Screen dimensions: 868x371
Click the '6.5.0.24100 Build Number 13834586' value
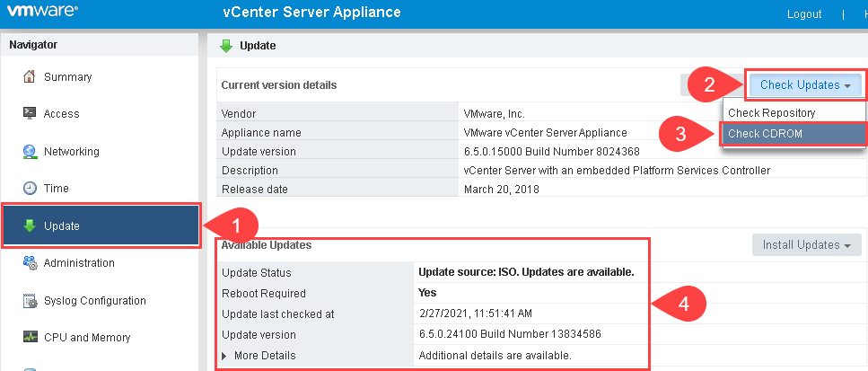[x=511, y=334]
